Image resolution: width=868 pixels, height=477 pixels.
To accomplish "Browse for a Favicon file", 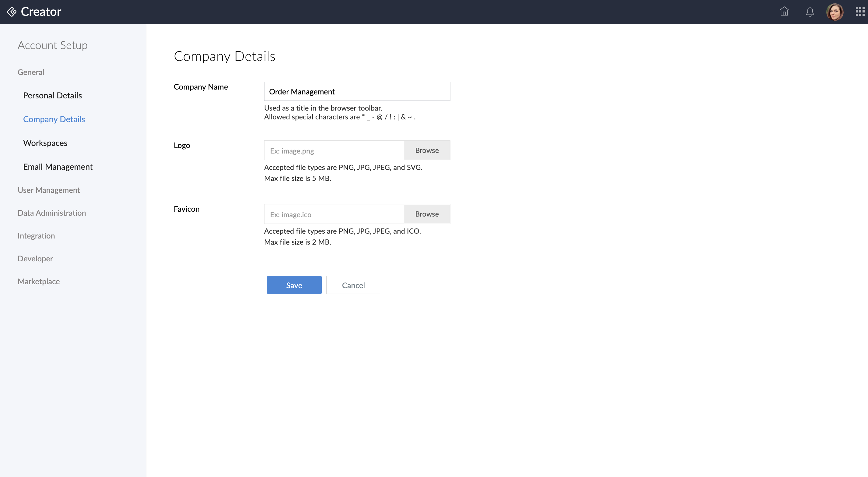I will click(x=427, y=214).
